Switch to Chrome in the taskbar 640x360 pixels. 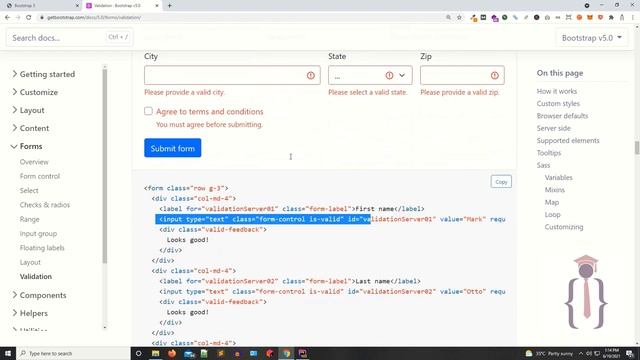pyautogui.click(x=287, y=353)
